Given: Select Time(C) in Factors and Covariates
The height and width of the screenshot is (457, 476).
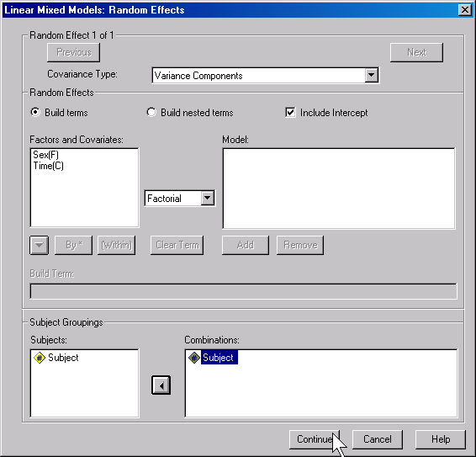Looking at the screenshot, I should (x=49, y=166).
